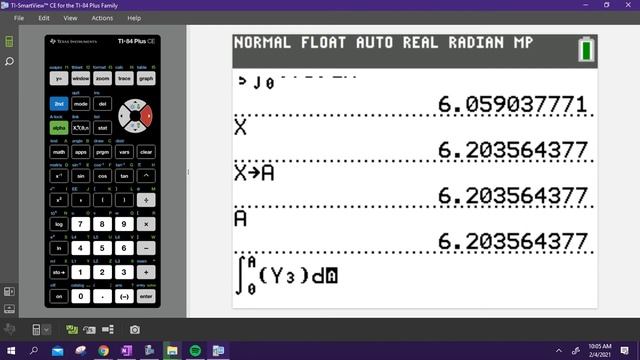Click the x squared key
This screenshot has height=360, width=640.
[59, 200]
